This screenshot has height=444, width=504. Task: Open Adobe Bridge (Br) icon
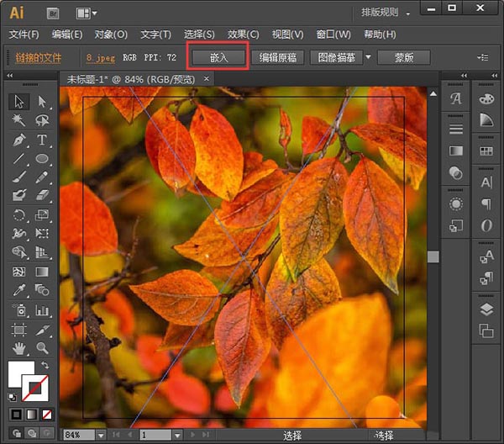(53, 13)
